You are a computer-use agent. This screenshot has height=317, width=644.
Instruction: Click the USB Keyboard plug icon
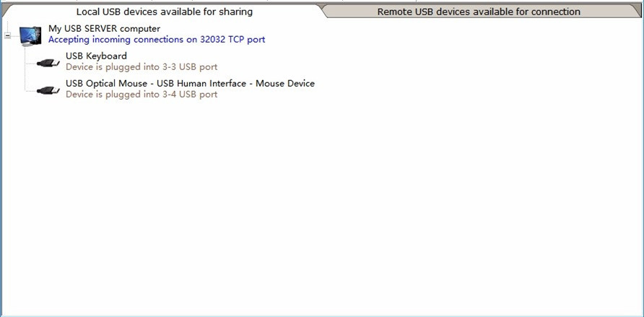tap(48, 63)
